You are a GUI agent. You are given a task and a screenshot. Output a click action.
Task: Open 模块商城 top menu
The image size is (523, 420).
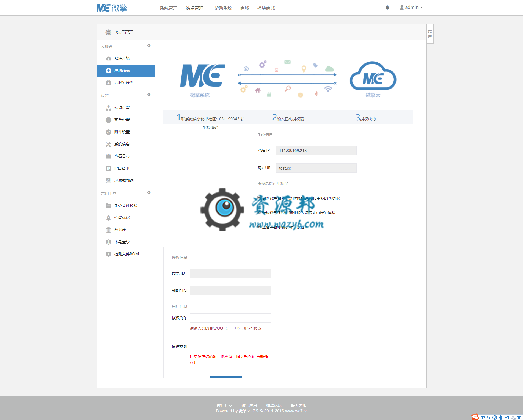click(x=266, y=8)
